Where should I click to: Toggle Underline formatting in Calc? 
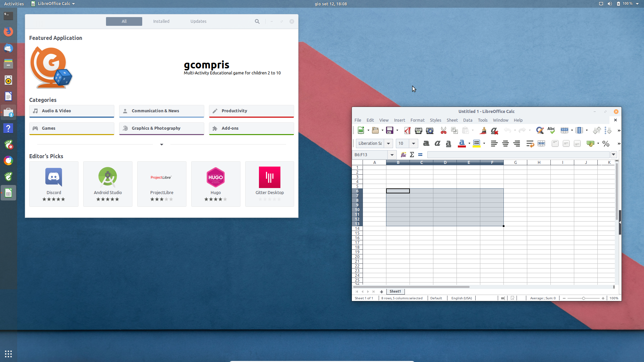(x=448, y=143)
